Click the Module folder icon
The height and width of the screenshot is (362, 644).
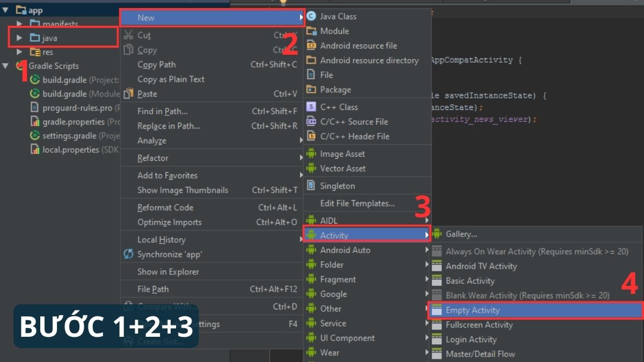(x=311, y=31)
